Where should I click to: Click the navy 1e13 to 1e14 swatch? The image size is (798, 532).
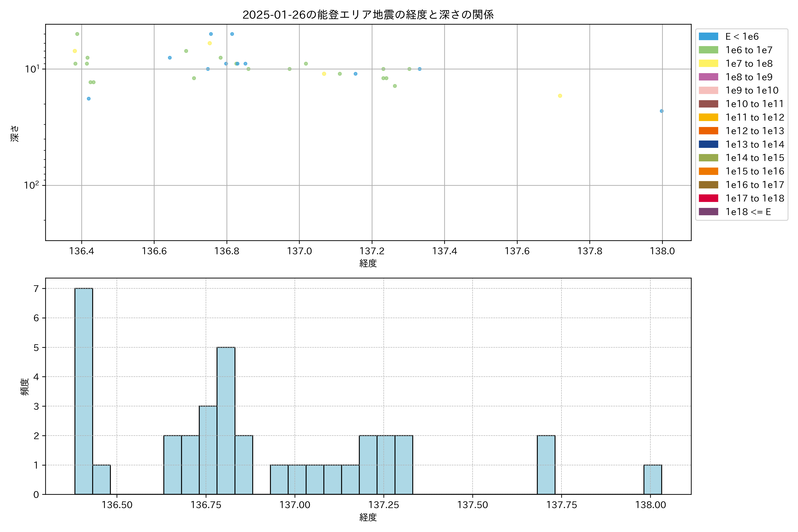(708, 144)
